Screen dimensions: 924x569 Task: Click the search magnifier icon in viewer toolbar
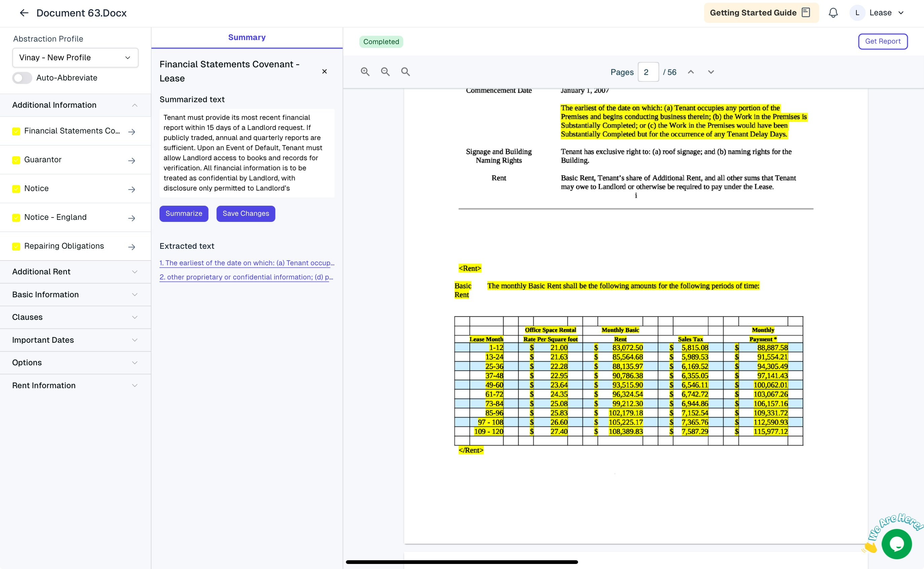tap(405, 71)
